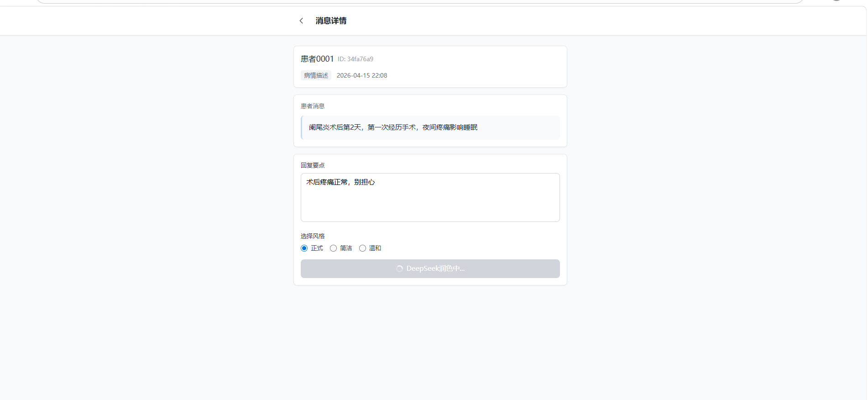The width and height of the screenshot is (868, 400).
Task: Select the 温和 style radio button
Action: click(363, 248)
